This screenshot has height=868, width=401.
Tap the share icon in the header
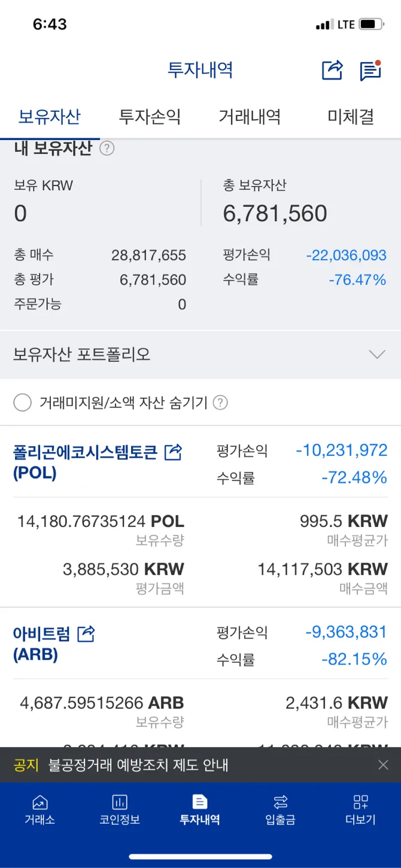332,70
